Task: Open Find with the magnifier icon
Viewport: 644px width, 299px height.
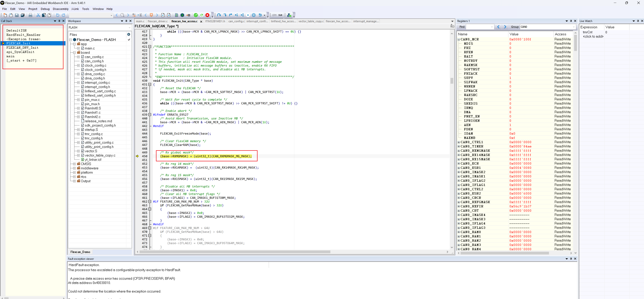Action: tap(122, 15)
